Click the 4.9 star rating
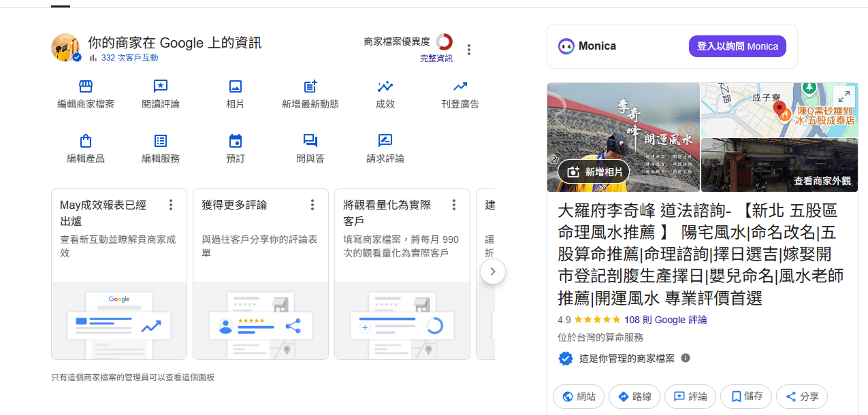This screenshot has height=415, width=868. coord(589,320)
